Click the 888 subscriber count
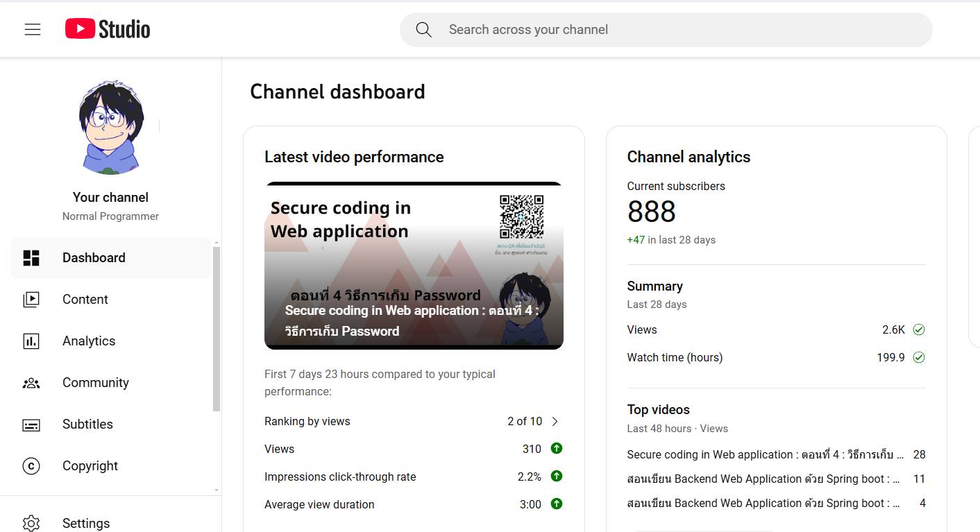Screen dimensions: 980x532 [652, 212]
